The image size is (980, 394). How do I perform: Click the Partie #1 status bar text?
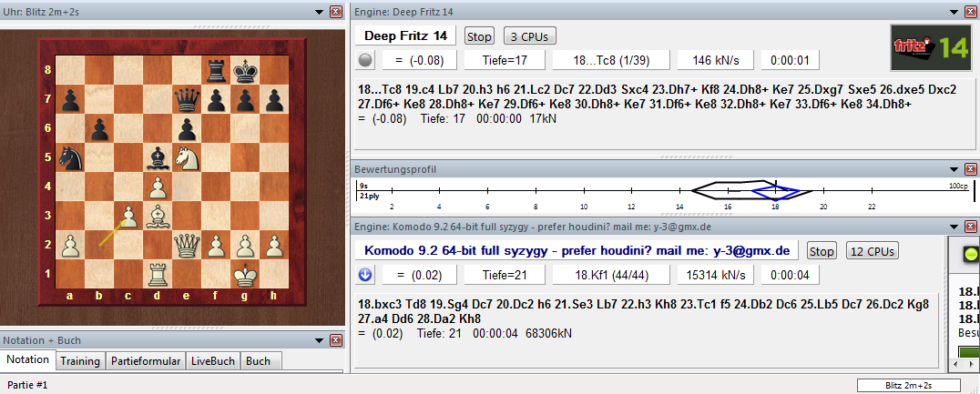pyautogui.click(x=27, y=385)
